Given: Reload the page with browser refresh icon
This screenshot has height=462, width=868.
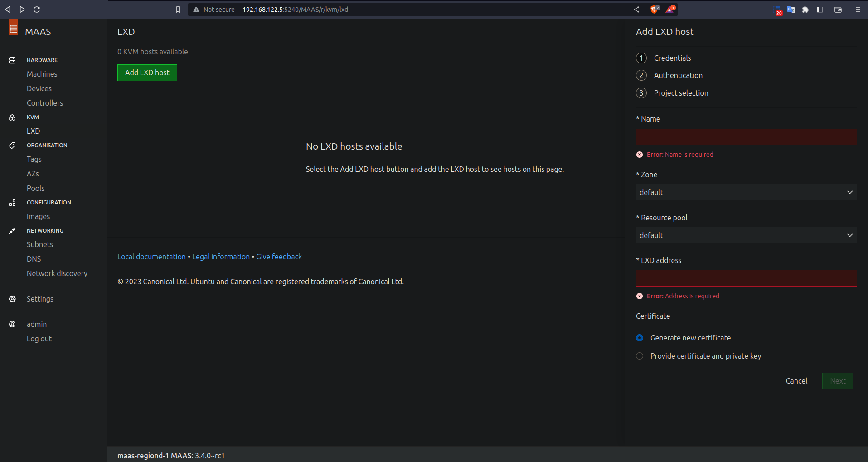Looking at the screenshot, I should click(37, 10).
